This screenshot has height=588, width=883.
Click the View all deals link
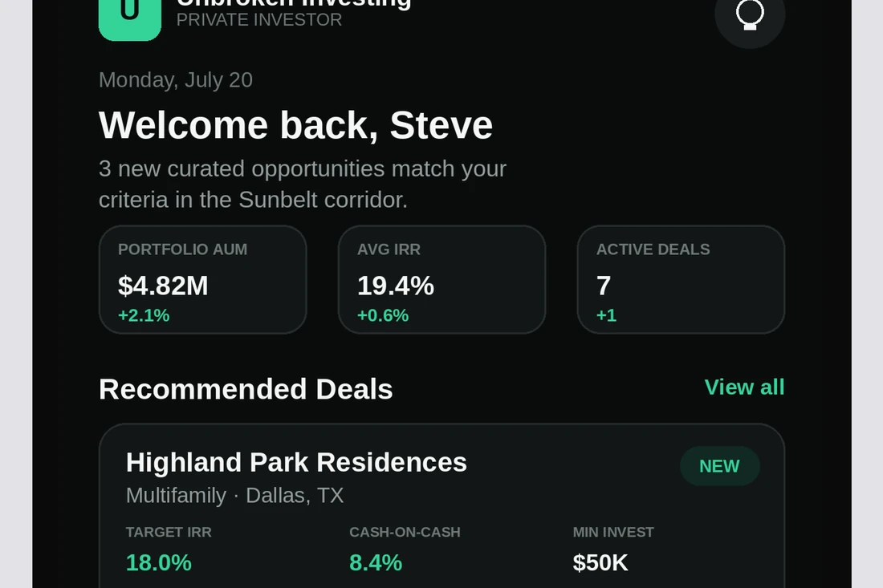tap(744, 387)
